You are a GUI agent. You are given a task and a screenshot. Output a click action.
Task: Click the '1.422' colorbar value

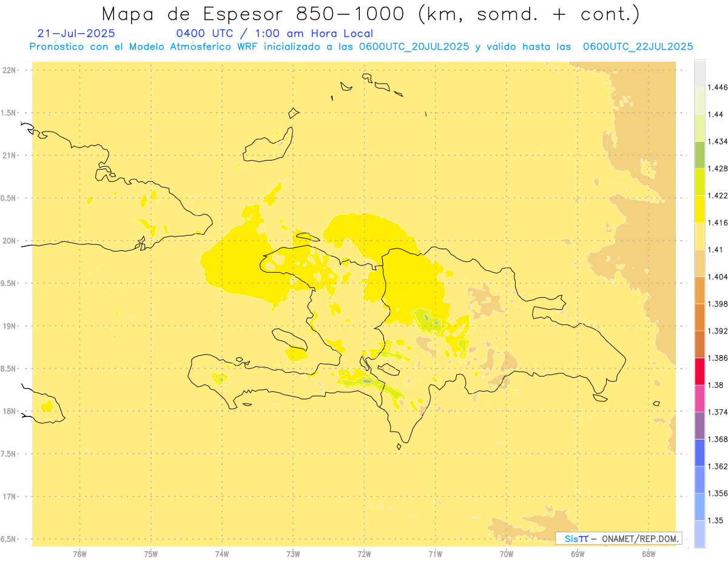coord(718,195)
